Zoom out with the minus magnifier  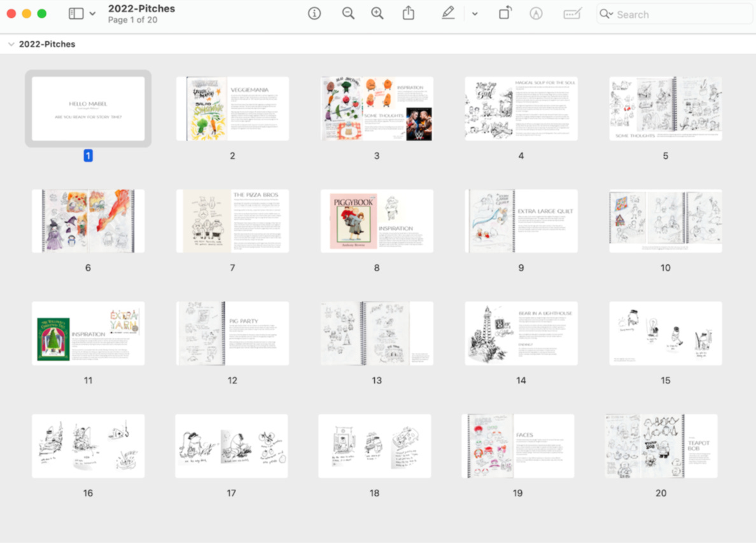pyautogui.click(x=348, y=13)
